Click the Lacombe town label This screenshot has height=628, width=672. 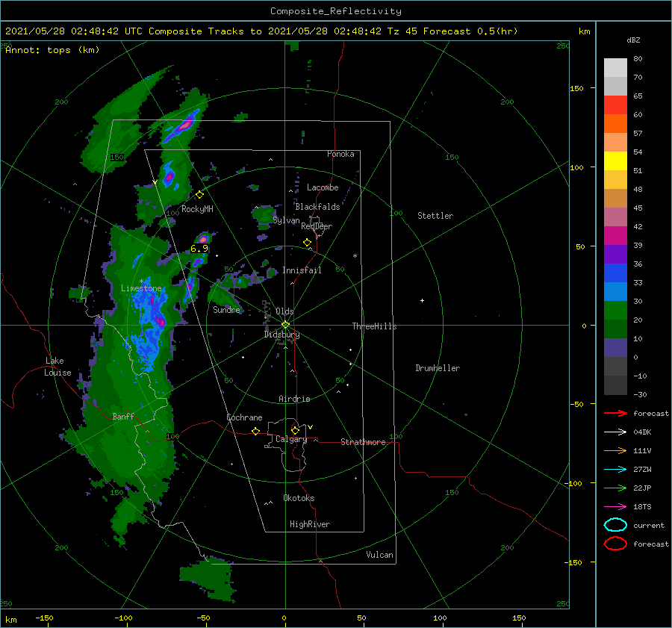click(x=323, y=187)
